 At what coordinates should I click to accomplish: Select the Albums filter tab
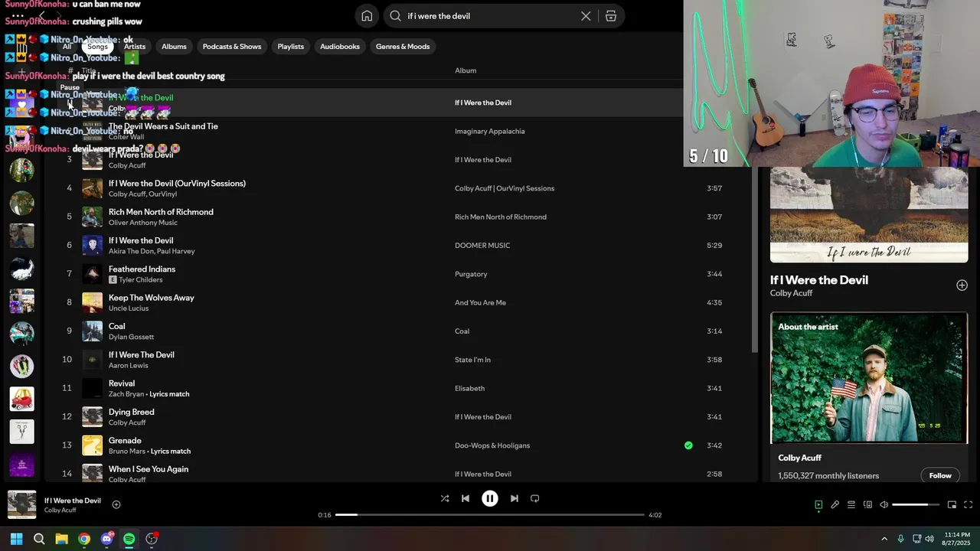click(174, 47)
